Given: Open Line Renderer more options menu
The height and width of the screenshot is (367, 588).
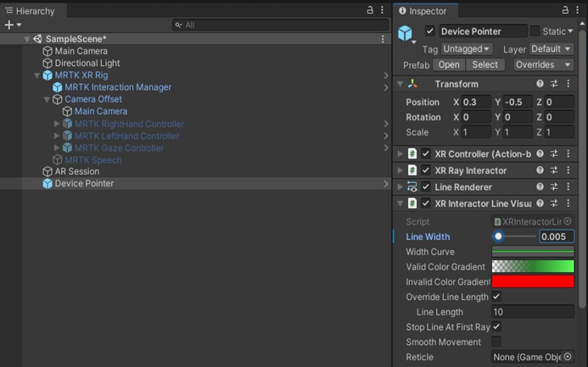Looking at the screenshot, I should [568, 186].
